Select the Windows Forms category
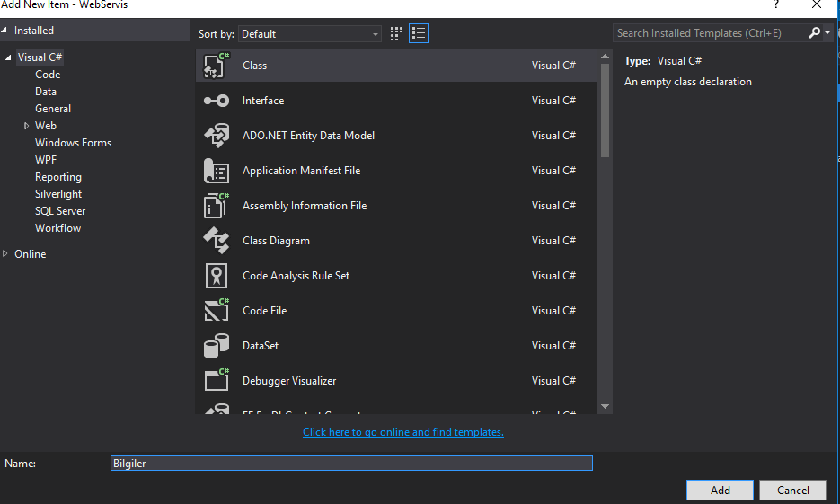The image size is (840, 504). (73, 143)
